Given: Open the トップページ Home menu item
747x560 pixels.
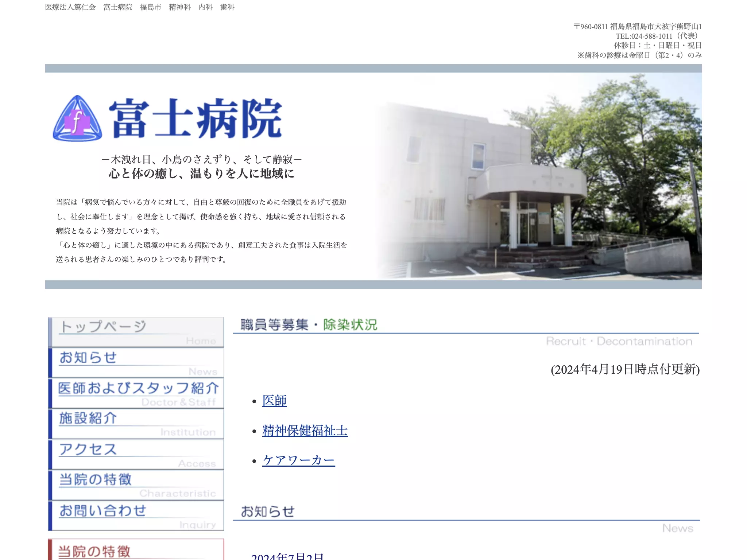Looking at the screenshot, I should click(x=136, y=332).
